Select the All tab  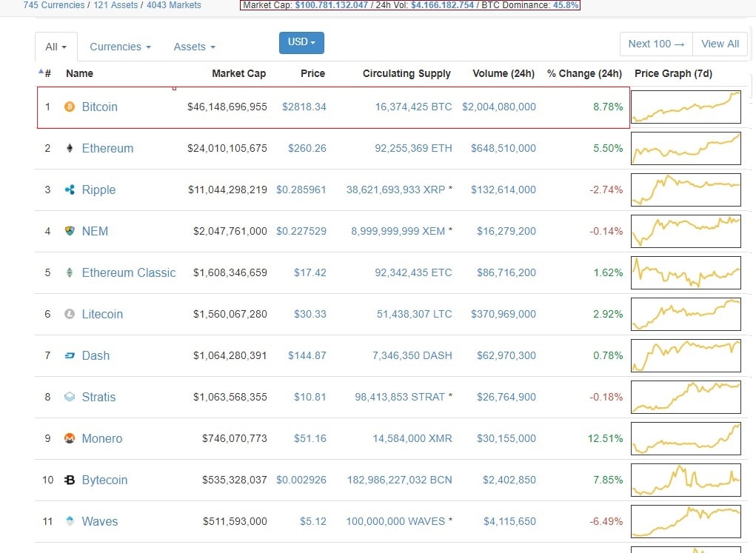(x=56, y=47)
